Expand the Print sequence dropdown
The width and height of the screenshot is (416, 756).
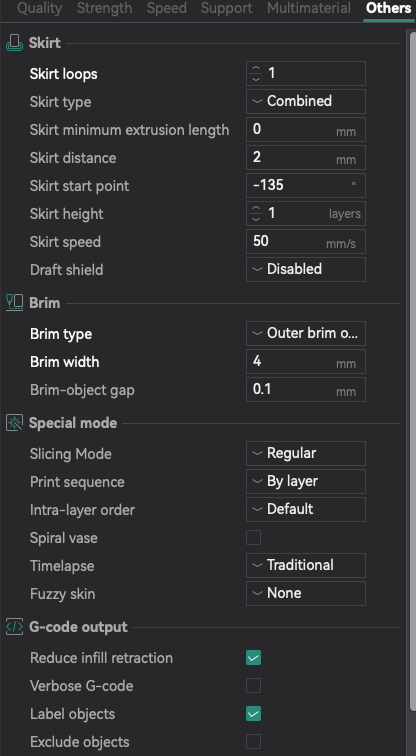[306, 481]
